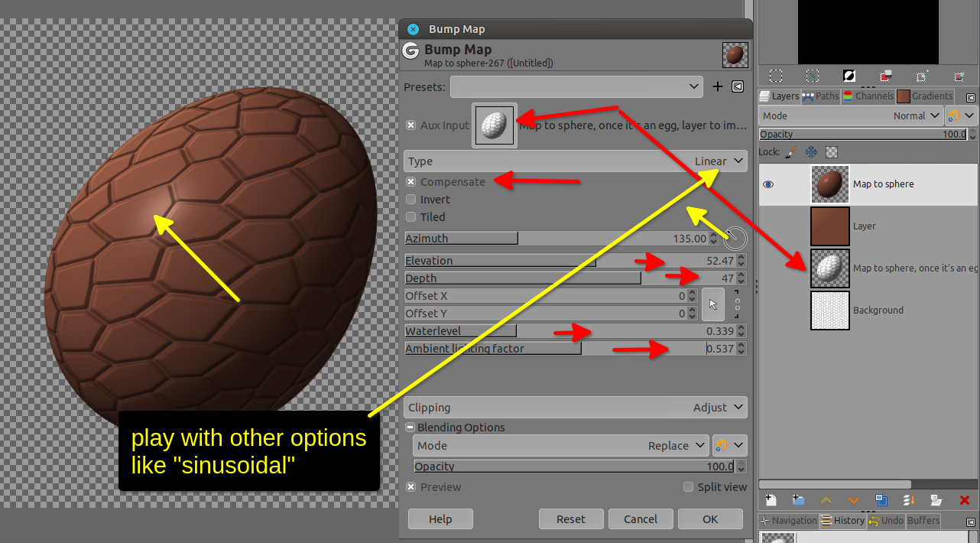
Task: Raise the selected layer one step
Action: coord(826,500)
